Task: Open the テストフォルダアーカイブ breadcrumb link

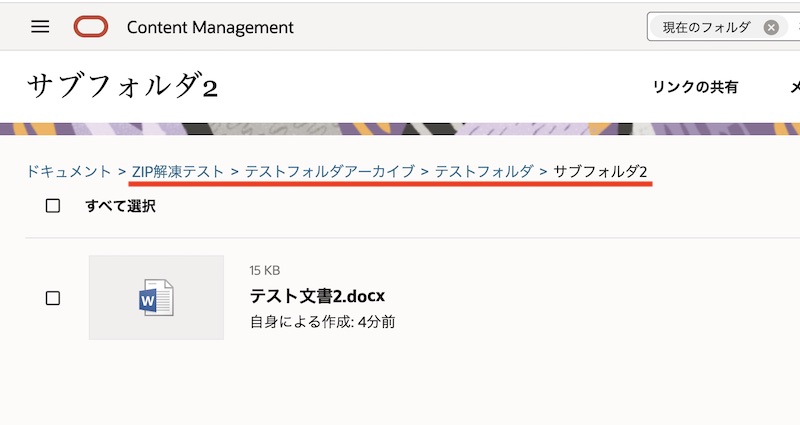Action: coord(329,171)
